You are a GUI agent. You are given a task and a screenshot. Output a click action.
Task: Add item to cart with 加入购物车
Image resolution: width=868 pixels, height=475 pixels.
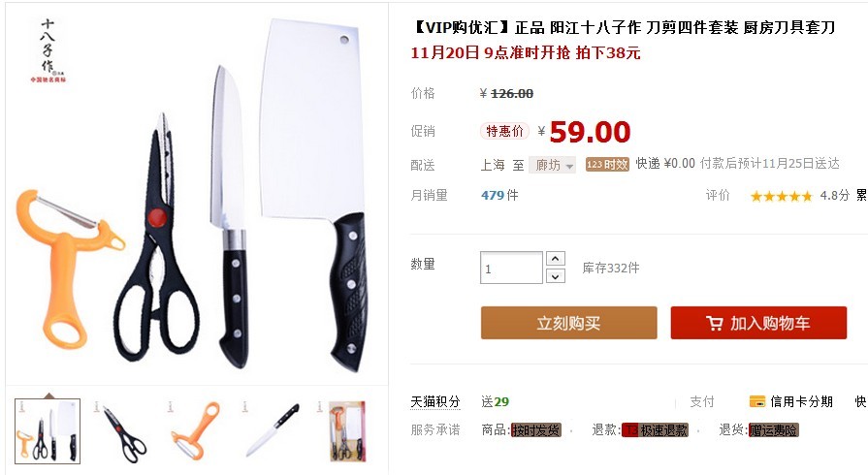point(758,323)
